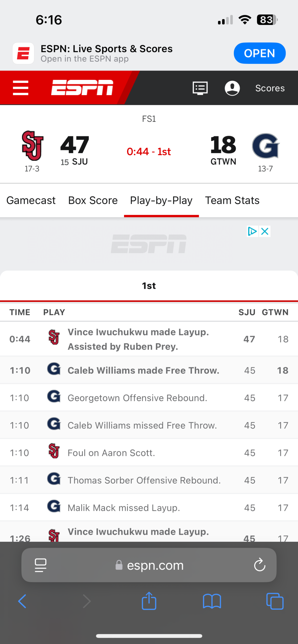Image resolution: width=298 pixels, height=644 pixels.
Task: Open the user profile account icon
Action: click(x=232, y=88)
